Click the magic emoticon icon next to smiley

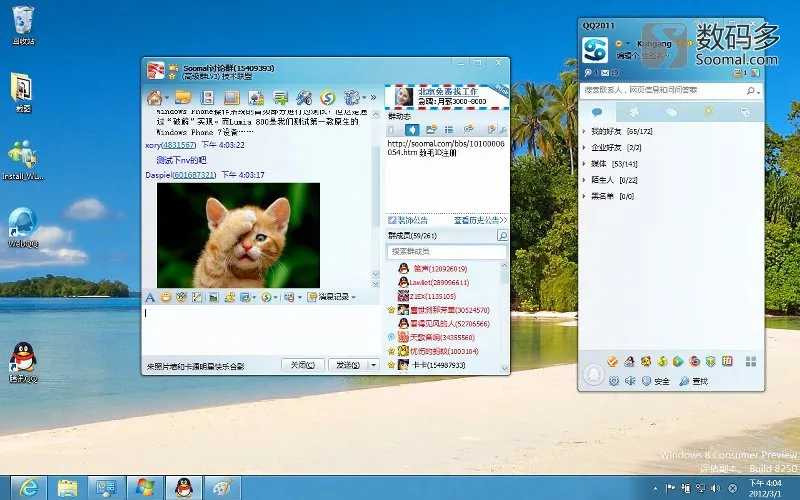pyautogui.click(x=181, y=297)
